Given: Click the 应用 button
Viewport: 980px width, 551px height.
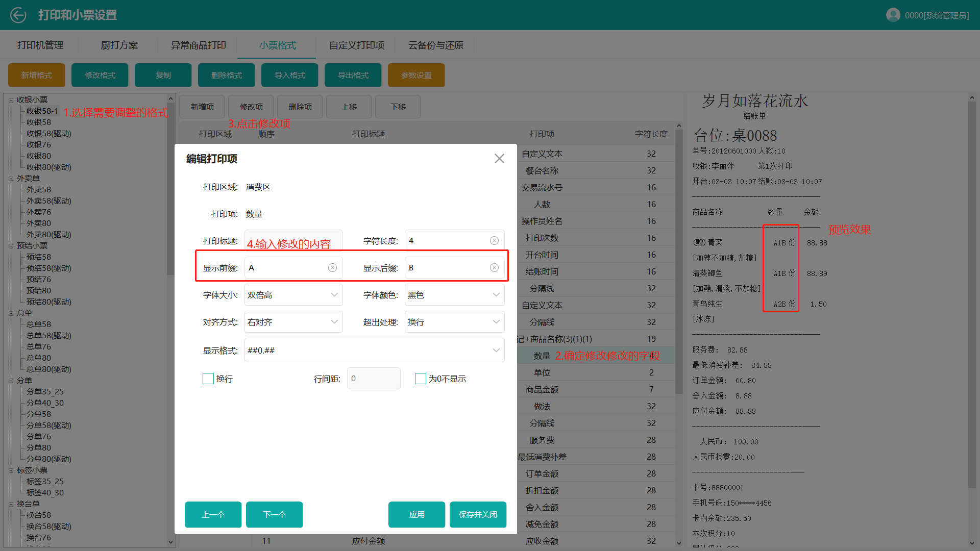Looking at the screenshot, I should click(417, 514).
